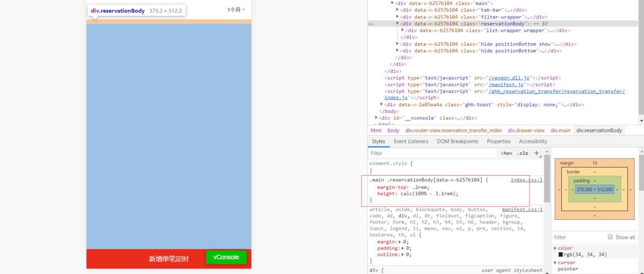This screenshot has width=644, height=274.
Task: Click the pointer cursor computed value
Action: pos(568,269)
